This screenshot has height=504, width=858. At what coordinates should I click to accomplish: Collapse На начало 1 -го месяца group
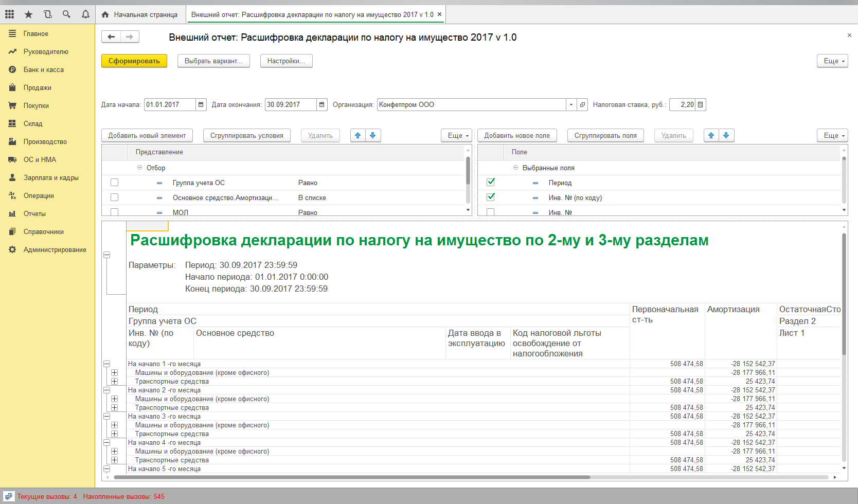tap(107, 364)
